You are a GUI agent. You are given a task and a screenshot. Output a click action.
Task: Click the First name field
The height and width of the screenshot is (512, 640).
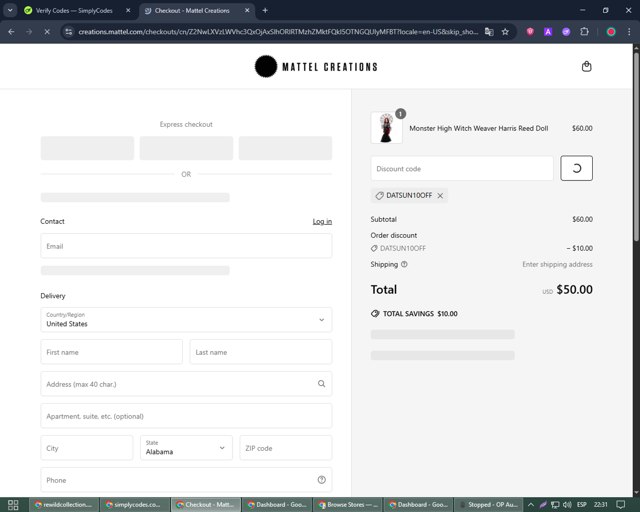tap(111, 352)
